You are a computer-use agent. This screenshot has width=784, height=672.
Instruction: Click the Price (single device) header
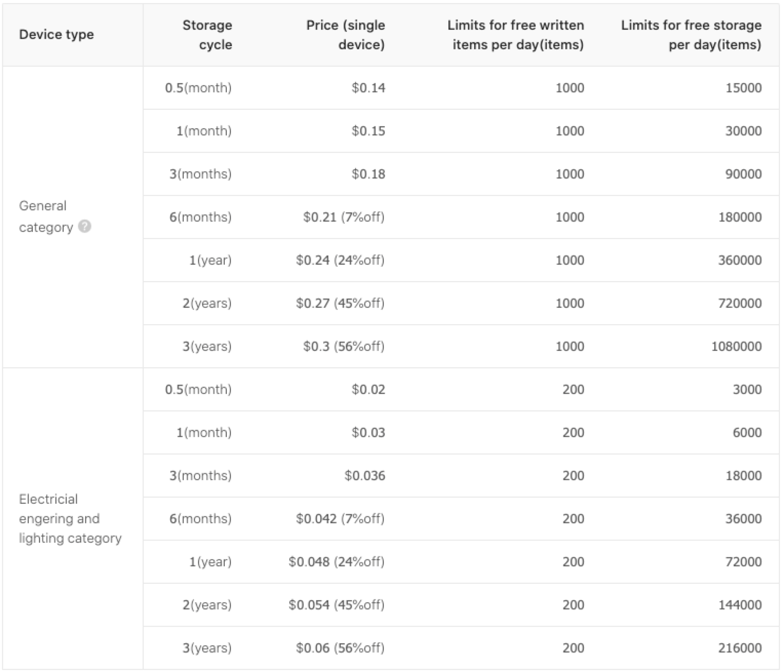click(345, 35)
